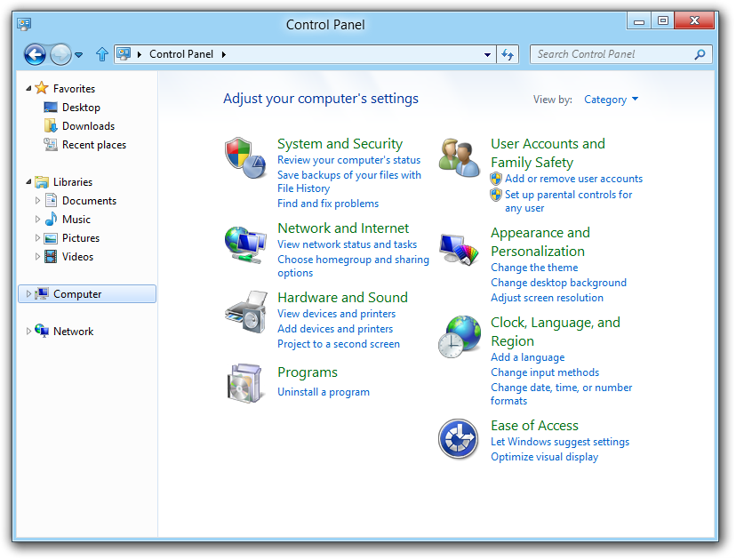Click the System and Security shield icon
The image size is (736, 560).
pyautogui.click(x=245, y=157)
